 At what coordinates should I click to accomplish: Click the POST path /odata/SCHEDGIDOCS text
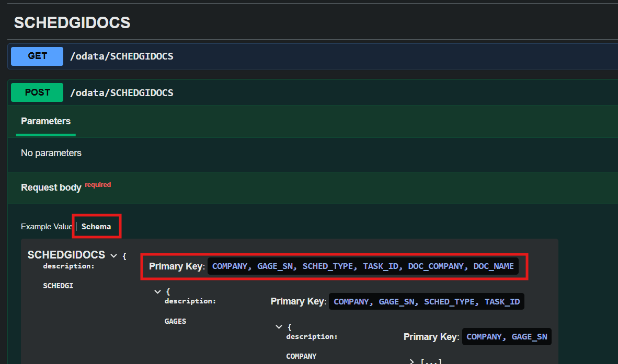point(122,93)
